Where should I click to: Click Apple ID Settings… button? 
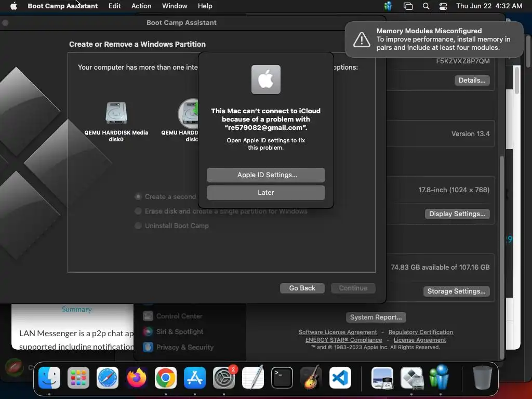(x=265, y=175)
